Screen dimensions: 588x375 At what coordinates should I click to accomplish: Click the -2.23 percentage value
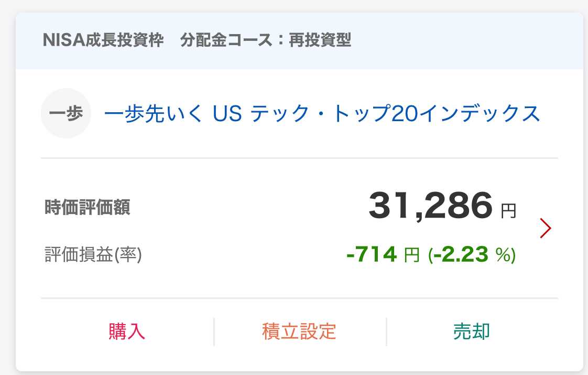click(462, 254)
